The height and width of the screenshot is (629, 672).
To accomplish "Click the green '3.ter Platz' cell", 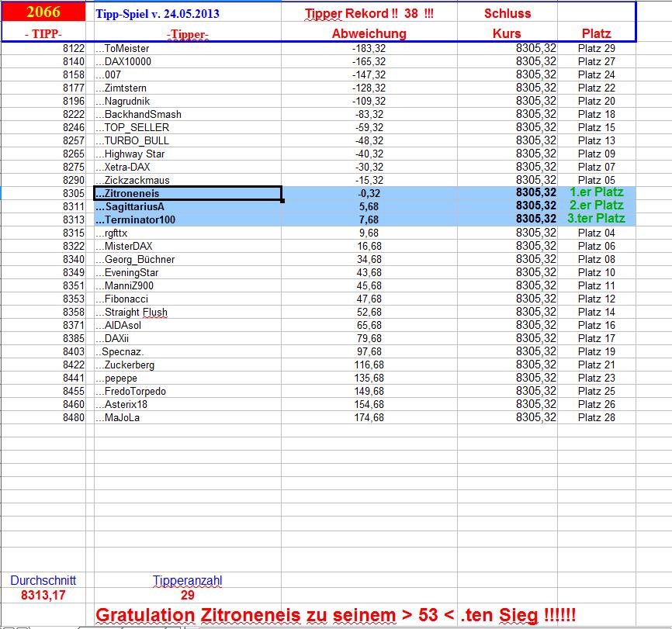I will coord(596,219).
